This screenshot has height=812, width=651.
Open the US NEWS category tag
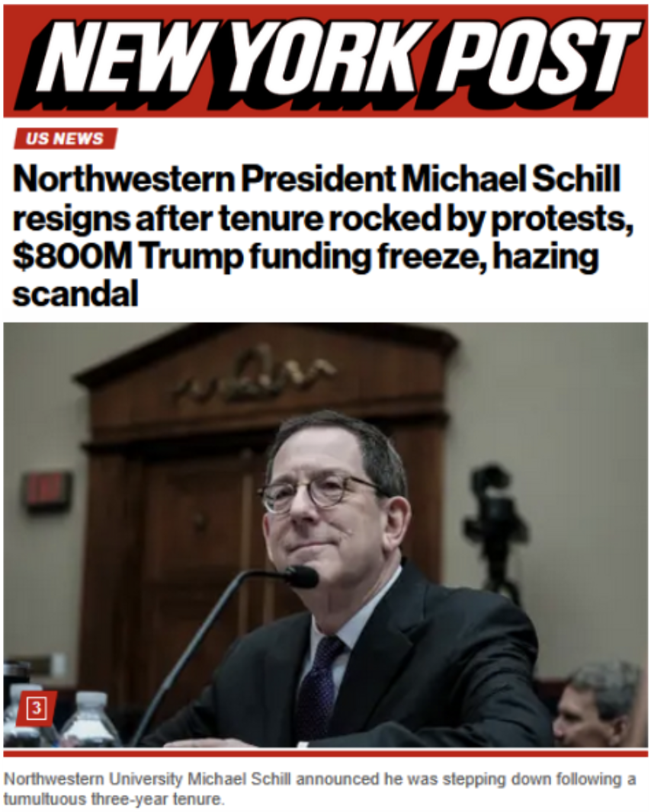point(65,139)
